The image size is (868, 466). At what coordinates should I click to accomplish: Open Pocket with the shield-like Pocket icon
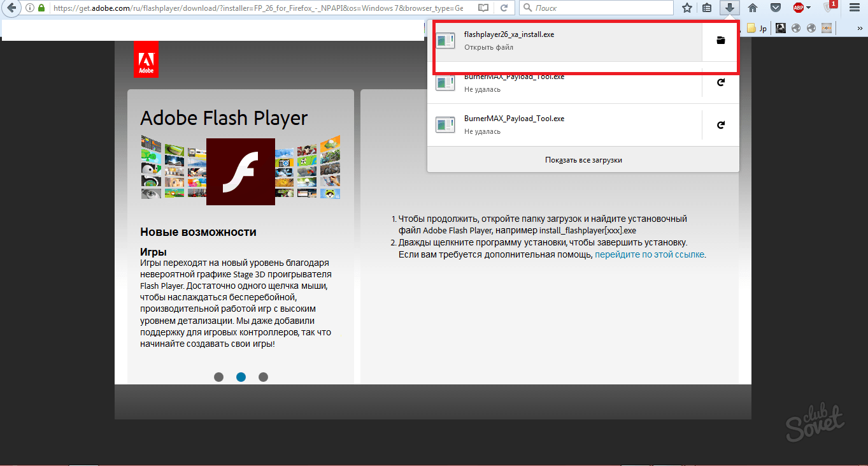point(775,8)
